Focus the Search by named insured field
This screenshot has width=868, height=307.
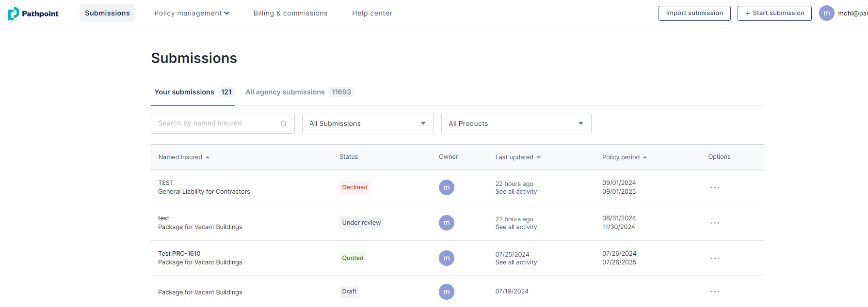point(217,123)
